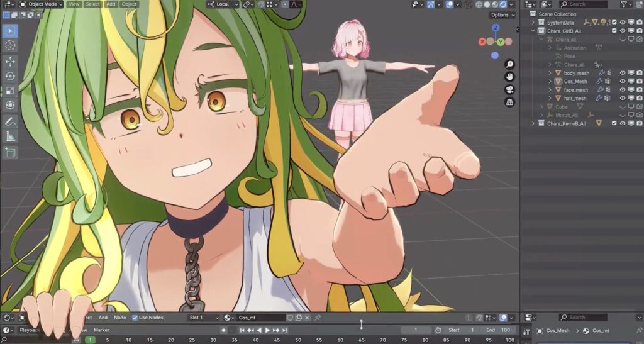Switch to rendered viewport shading
This screenshot has height=344, width=644.
(x=502, y=4)
